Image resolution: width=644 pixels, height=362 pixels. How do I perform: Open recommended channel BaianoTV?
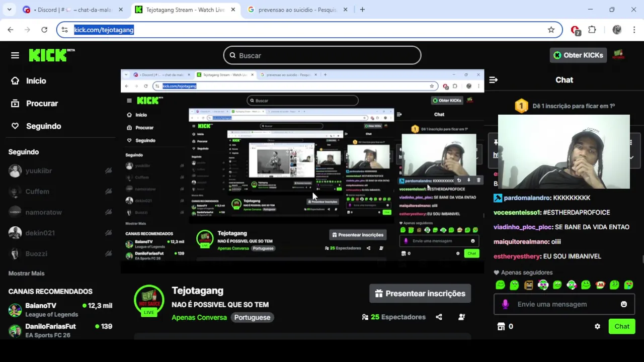tap(60, 310)
